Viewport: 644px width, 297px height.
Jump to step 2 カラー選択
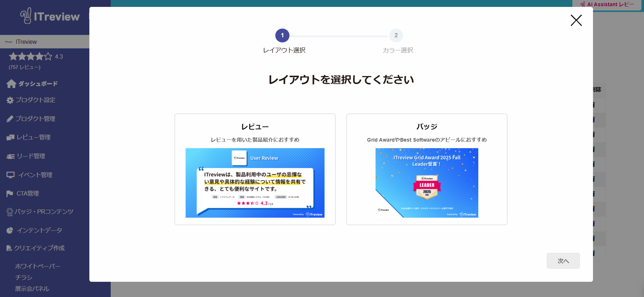(396, 35)
